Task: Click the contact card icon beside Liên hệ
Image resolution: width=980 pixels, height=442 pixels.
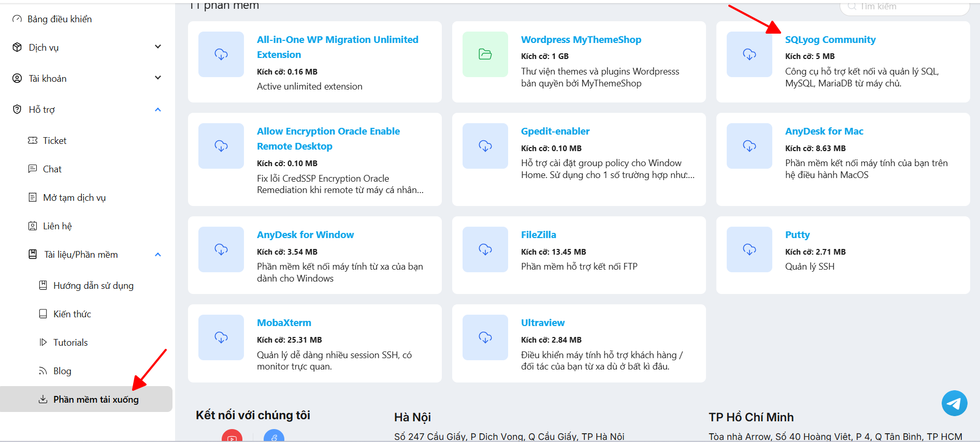Action: click(33, 226)
